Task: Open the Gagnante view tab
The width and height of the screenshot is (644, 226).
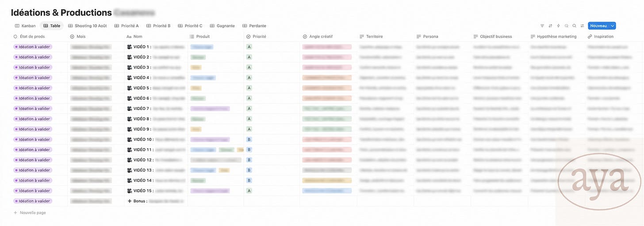Action: [222, 26]
